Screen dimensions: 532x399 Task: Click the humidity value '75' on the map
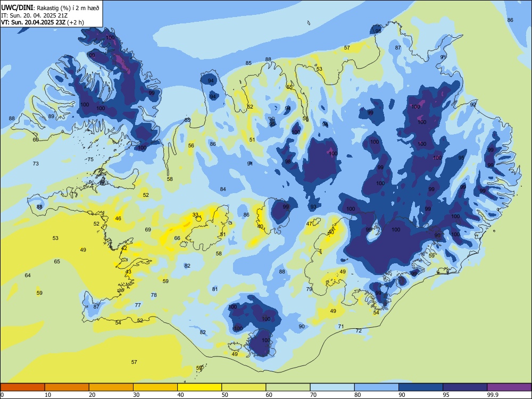point(90,160)
